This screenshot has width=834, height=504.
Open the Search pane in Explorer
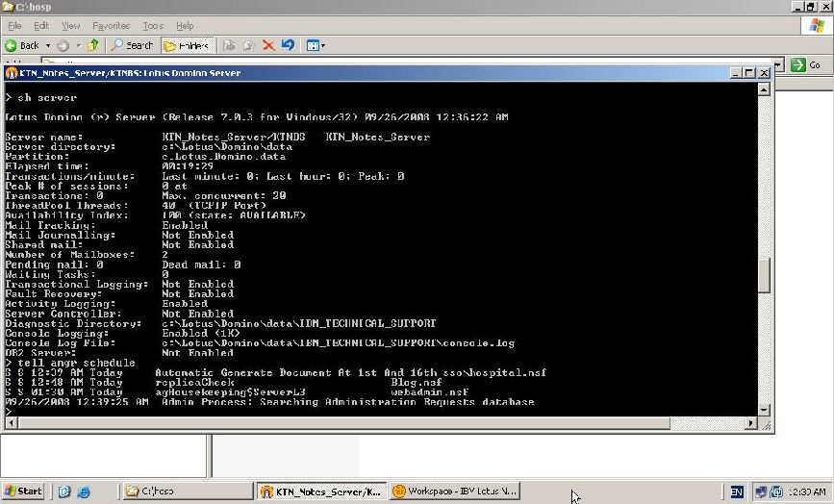[x=132, y=46]
